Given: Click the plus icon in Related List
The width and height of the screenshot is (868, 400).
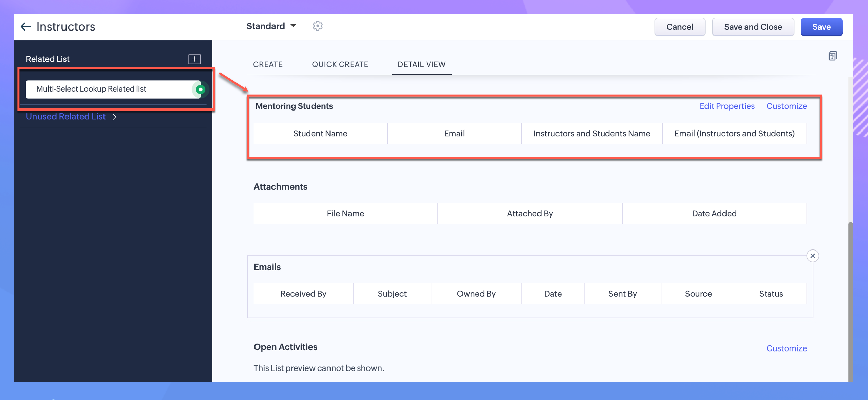Looking at the screenshot, I should (x=194, y=59).
